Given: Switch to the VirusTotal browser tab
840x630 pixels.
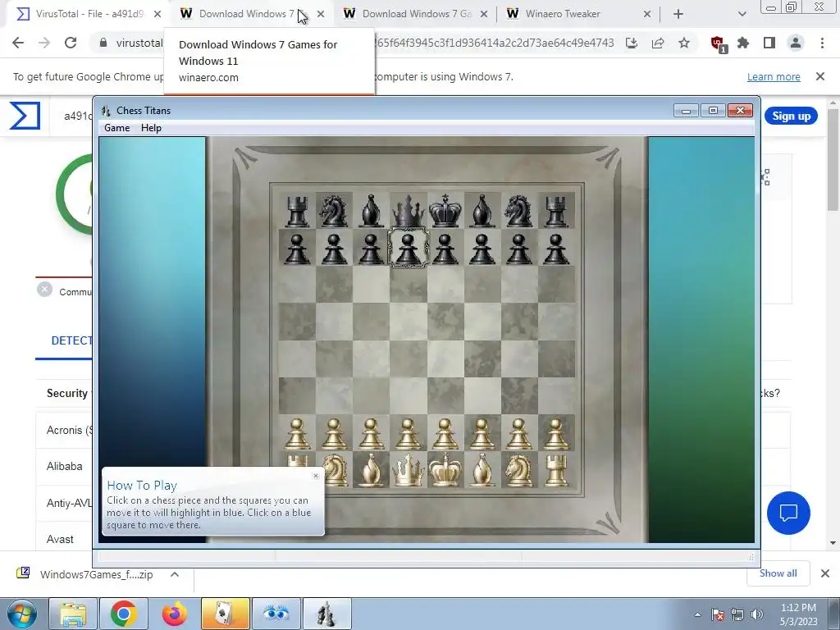Looking at the screenshot, I should tap(89, 14).
